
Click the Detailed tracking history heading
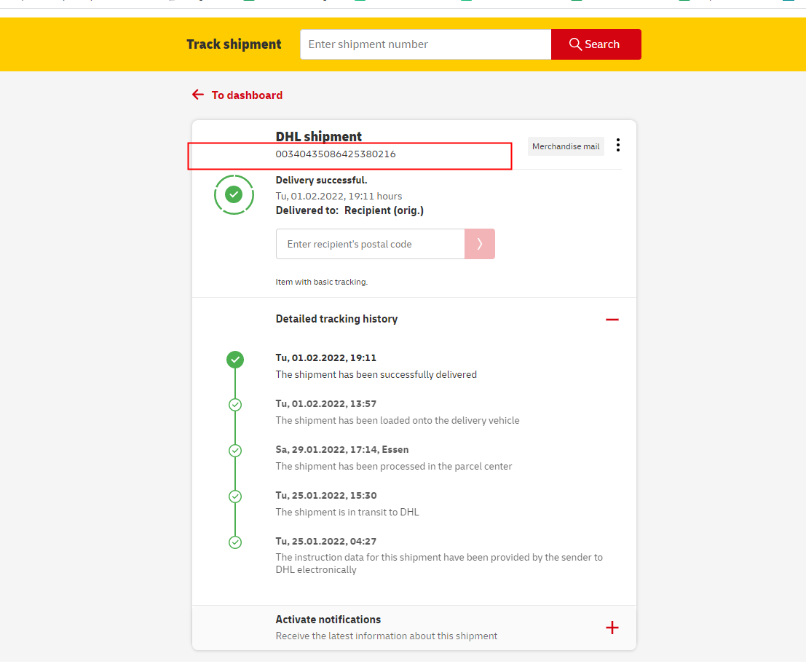coord(336,319)
